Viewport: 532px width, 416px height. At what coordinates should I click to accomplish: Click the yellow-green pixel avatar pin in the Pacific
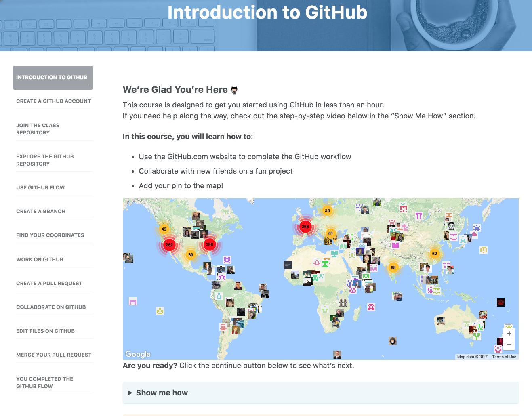160,311
